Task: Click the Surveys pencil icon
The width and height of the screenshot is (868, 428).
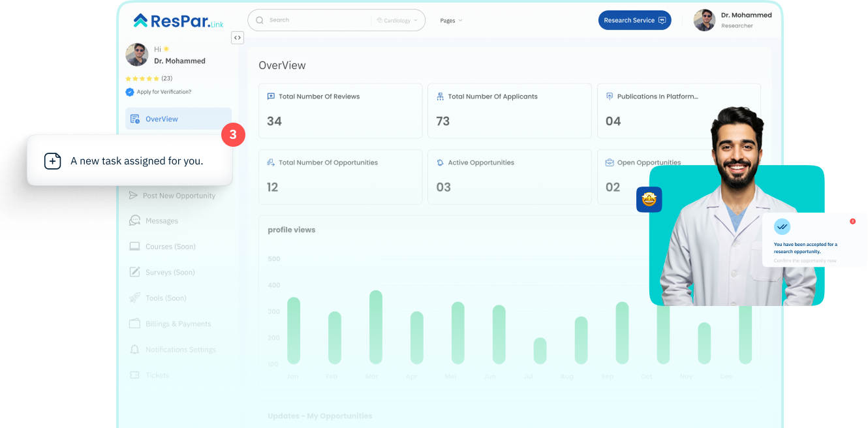Action: click(134, 272)
